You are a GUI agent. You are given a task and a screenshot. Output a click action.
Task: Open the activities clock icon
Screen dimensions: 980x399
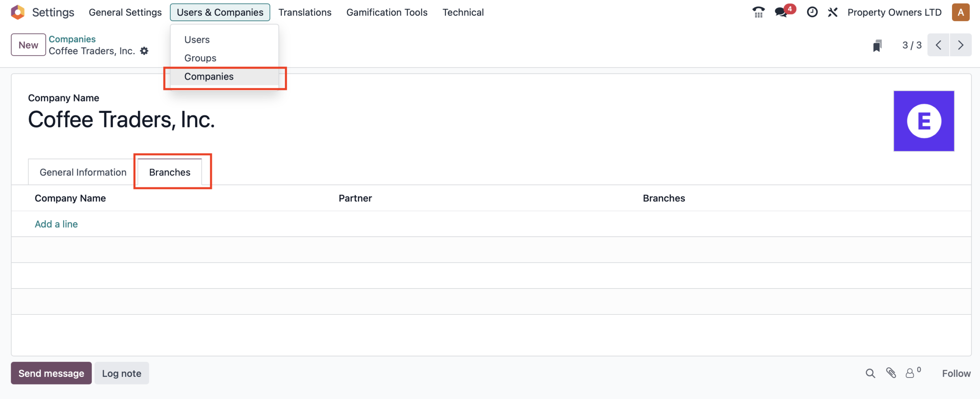(812, 12)
